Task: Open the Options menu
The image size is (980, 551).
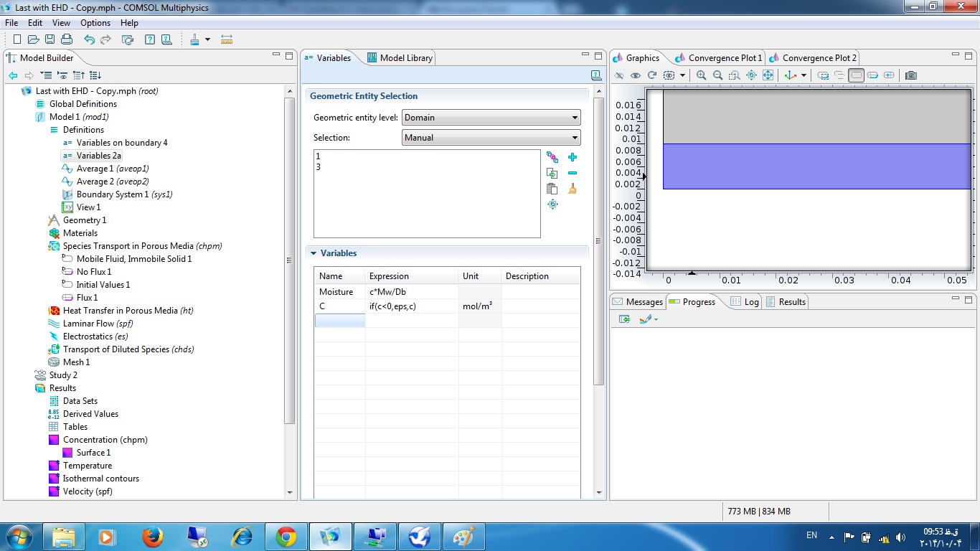Action: pyautogui.click(x=95, y=23)
